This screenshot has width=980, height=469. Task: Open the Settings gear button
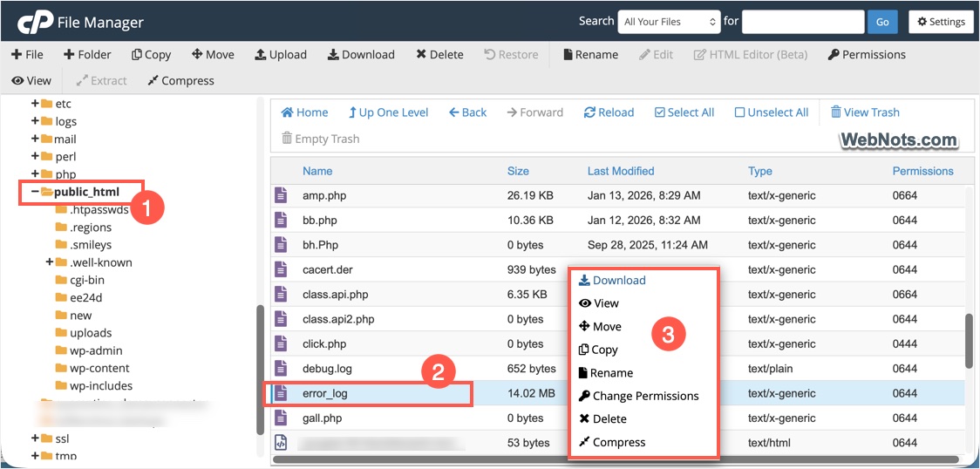click(941, 22)
